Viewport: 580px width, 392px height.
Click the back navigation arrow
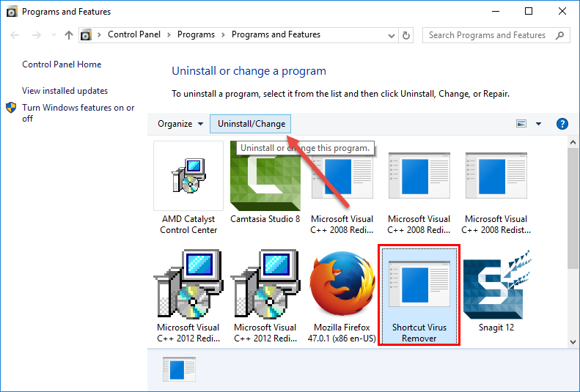point(15,35)
